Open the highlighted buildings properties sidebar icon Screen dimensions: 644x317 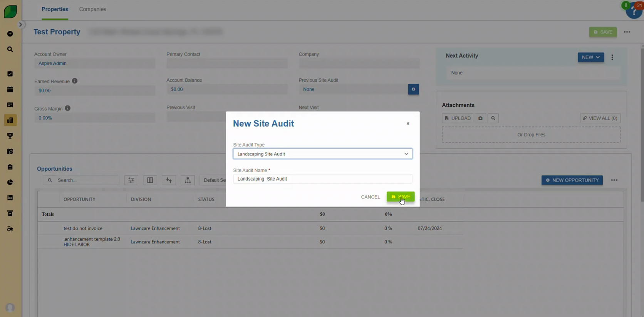click(10, 120)
